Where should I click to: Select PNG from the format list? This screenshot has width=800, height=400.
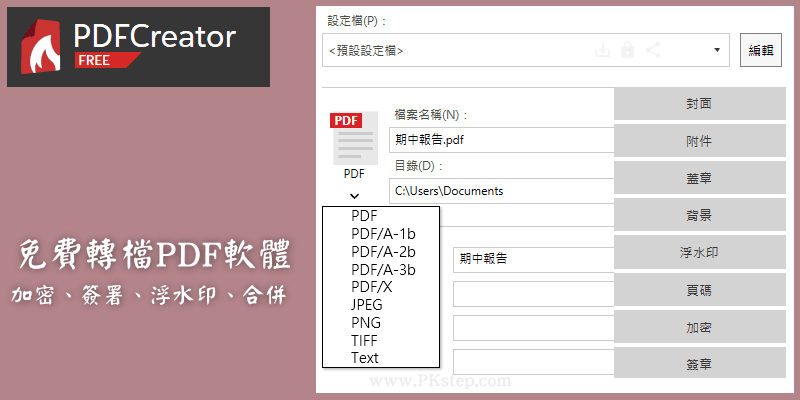365,322
